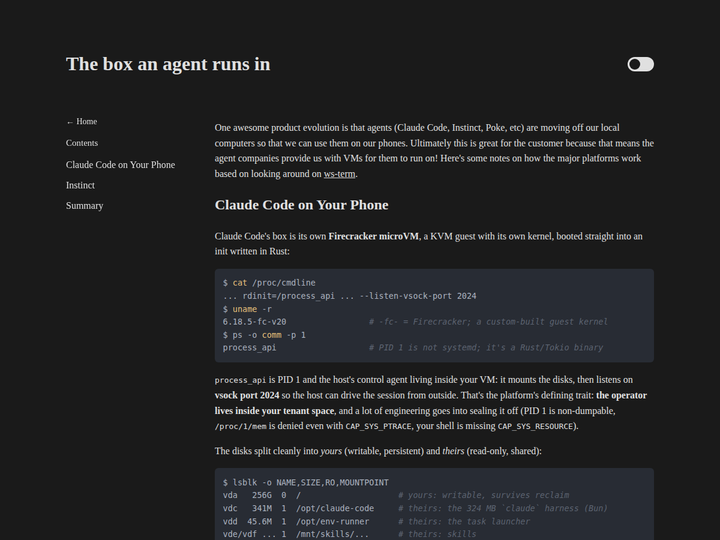Click the page title 'The box an agent runs in'
720x540 pixels.
pos(168,64)
